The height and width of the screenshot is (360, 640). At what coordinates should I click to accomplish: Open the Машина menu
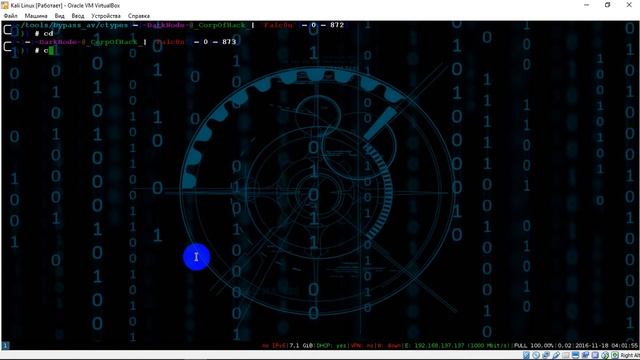36,16
